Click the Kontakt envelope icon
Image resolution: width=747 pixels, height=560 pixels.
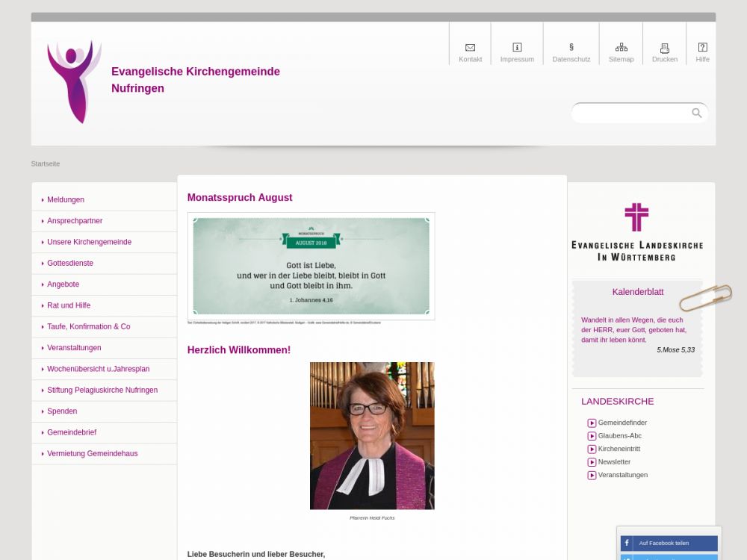coord(470,48)
